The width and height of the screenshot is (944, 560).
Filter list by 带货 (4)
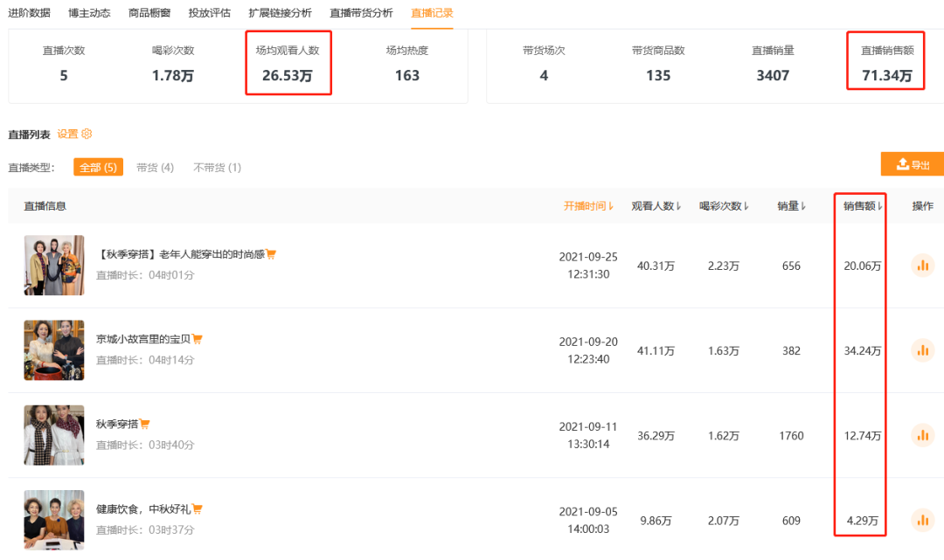click(155, 167)
